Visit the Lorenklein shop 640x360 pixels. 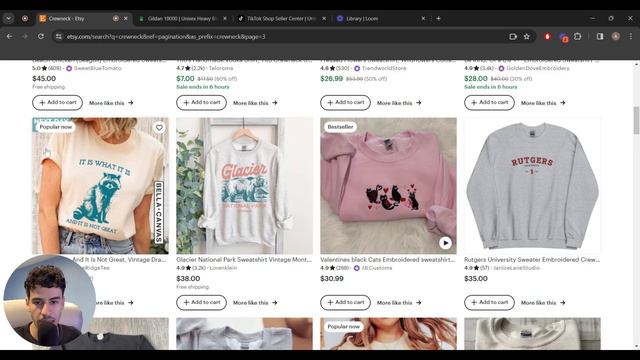pos(223,268)
